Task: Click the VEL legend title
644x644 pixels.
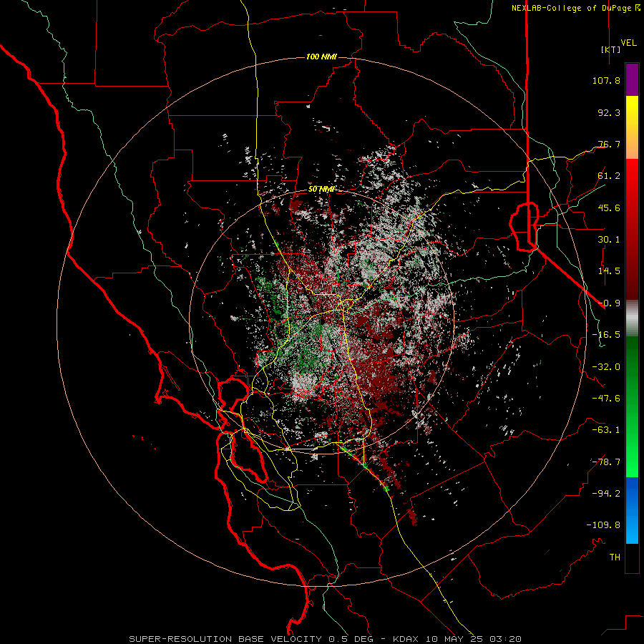Action: [x=628, y=43]
